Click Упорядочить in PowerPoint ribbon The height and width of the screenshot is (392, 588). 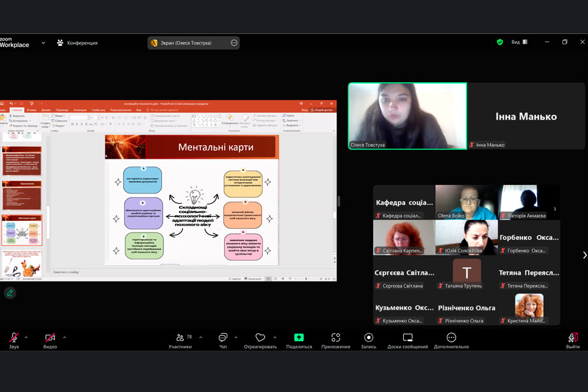[x=229, y=120]
